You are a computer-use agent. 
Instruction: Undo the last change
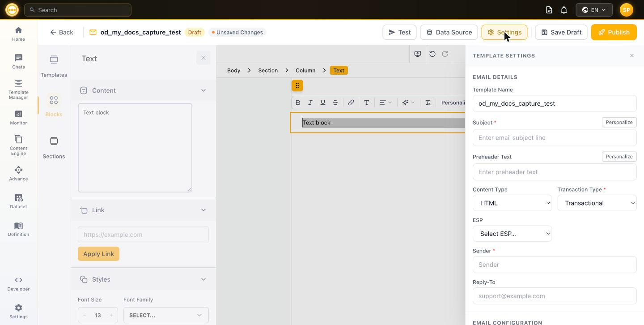tap(432, 54)
